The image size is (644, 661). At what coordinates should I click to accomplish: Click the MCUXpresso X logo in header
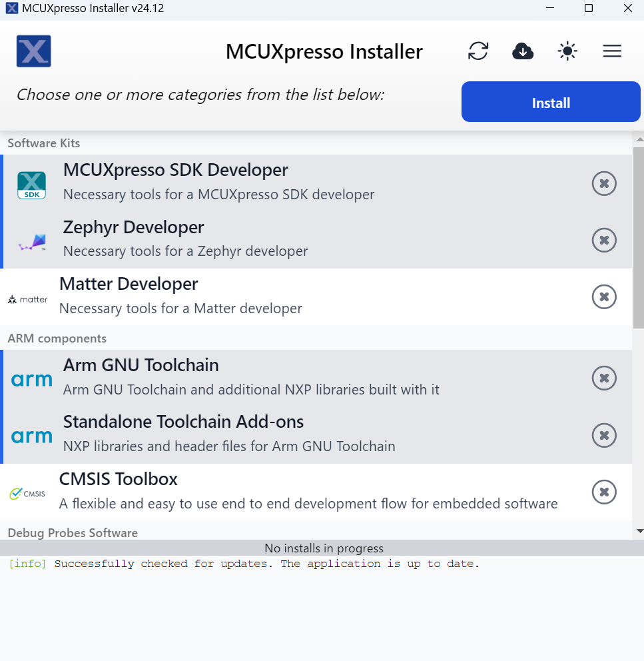tap(34, 51)
